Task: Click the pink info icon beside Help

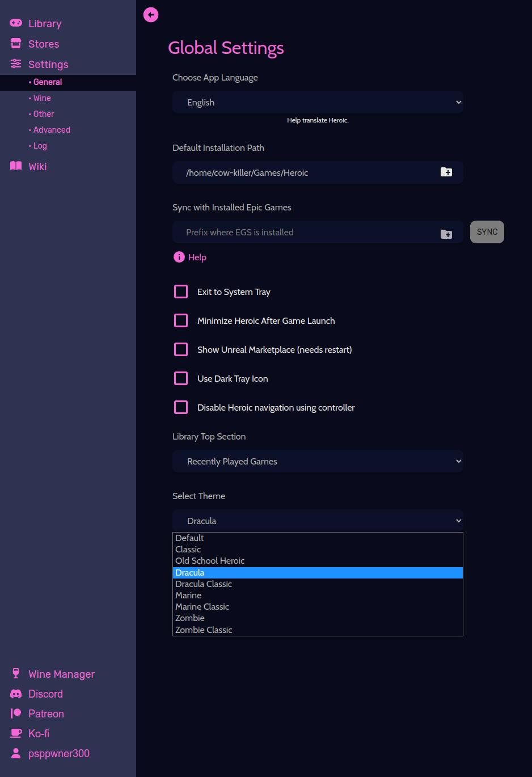Action: (x=179, y=257)
